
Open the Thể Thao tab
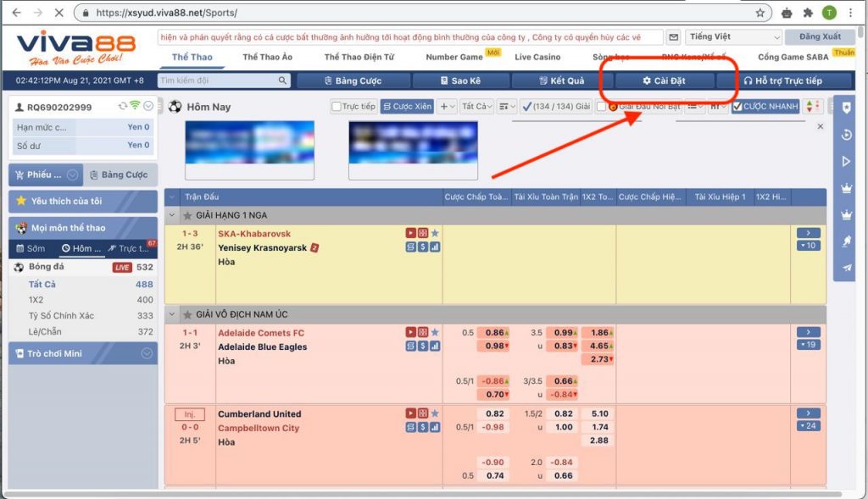(192, 57)
